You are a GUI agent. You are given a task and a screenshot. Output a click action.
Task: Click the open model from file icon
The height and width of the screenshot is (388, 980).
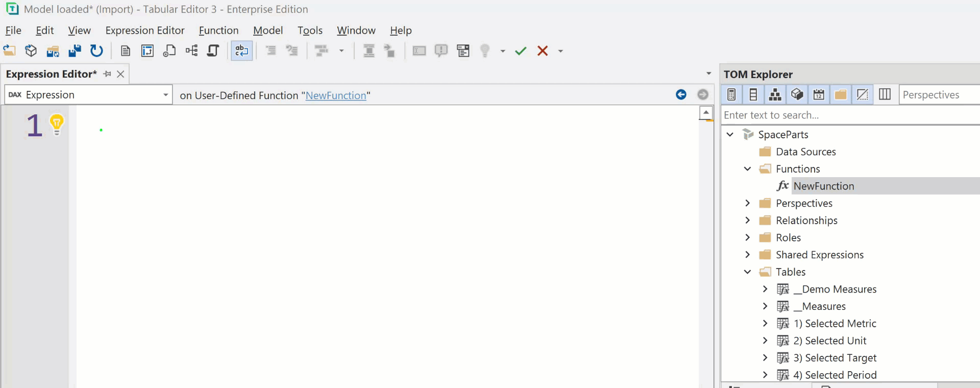[x=9, y=51]
